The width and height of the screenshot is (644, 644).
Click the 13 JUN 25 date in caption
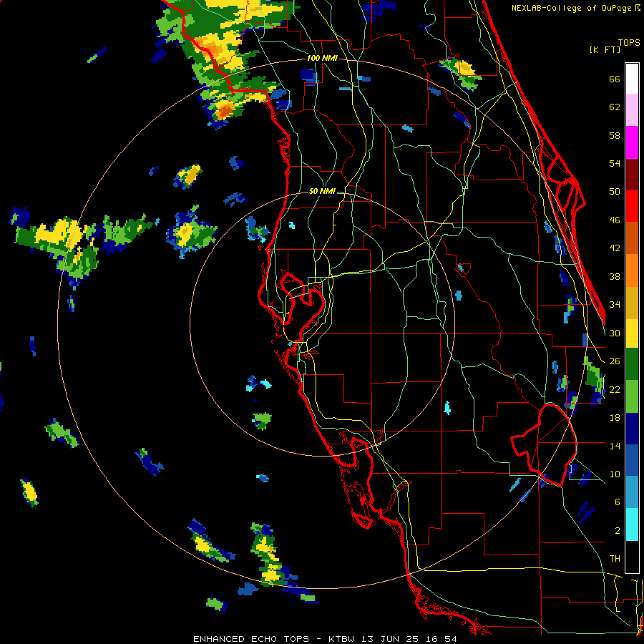[x=390, y=639]
